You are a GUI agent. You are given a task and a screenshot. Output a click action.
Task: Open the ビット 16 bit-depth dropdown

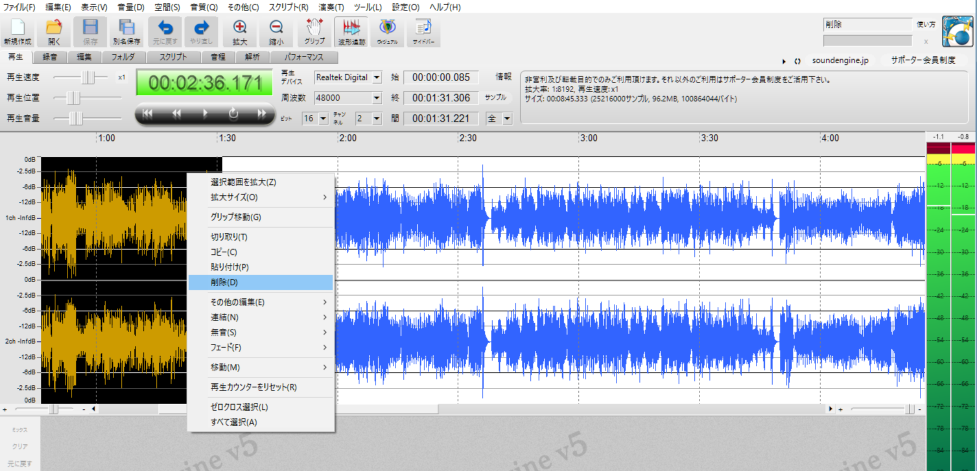323,118
